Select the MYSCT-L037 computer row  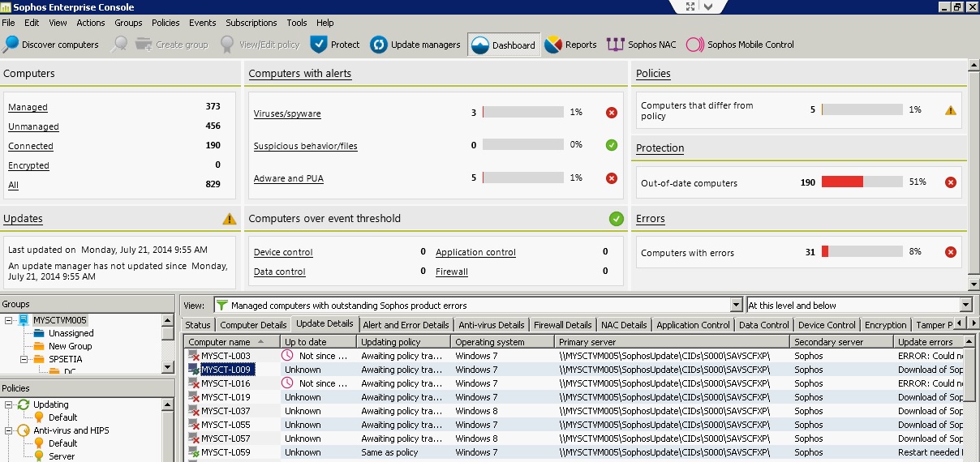[x=575, y=411]
